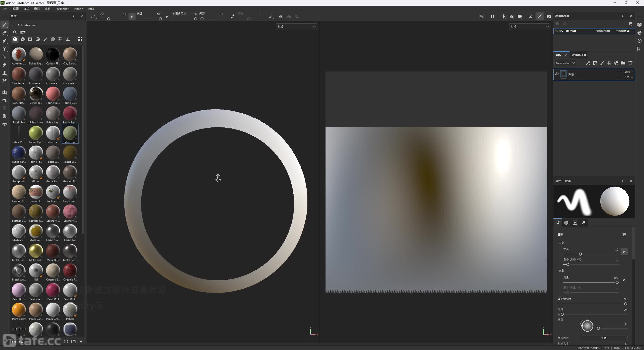
Task: Select the Fabric Felt material thumbnail
Action: click(19, 115)
